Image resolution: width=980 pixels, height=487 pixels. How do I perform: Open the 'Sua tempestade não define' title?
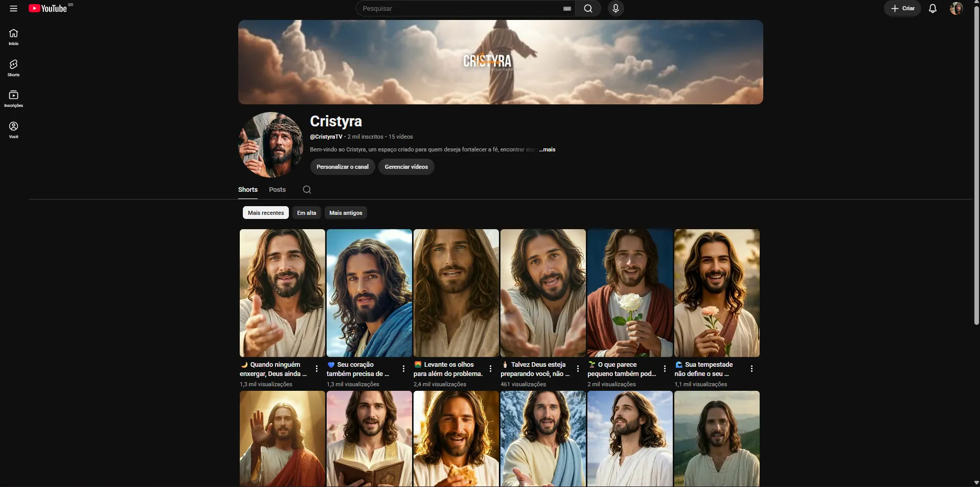(x=704, y=369)
